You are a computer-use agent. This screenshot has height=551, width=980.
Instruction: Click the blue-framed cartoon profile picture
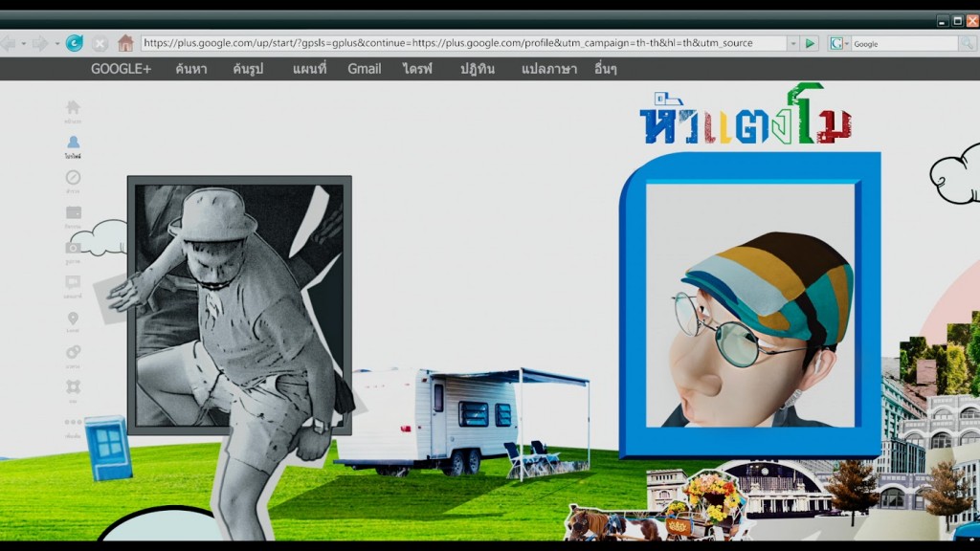(750, 305)
